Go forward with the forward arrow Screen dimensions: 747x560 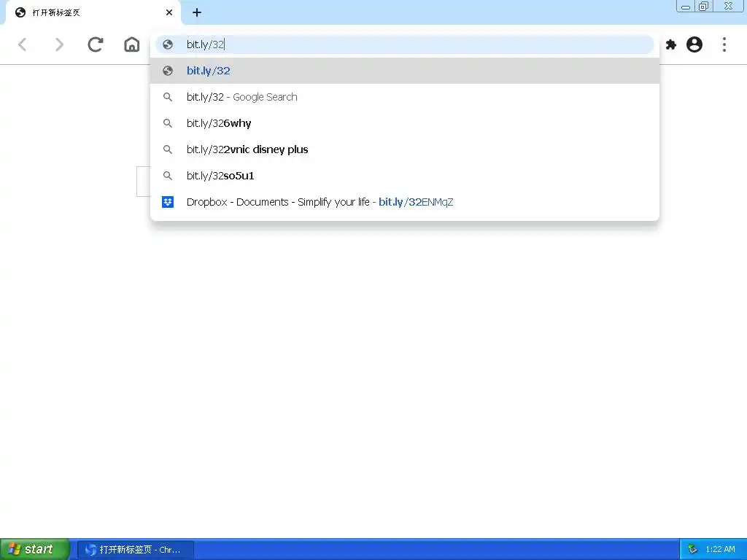coord(58,44)
